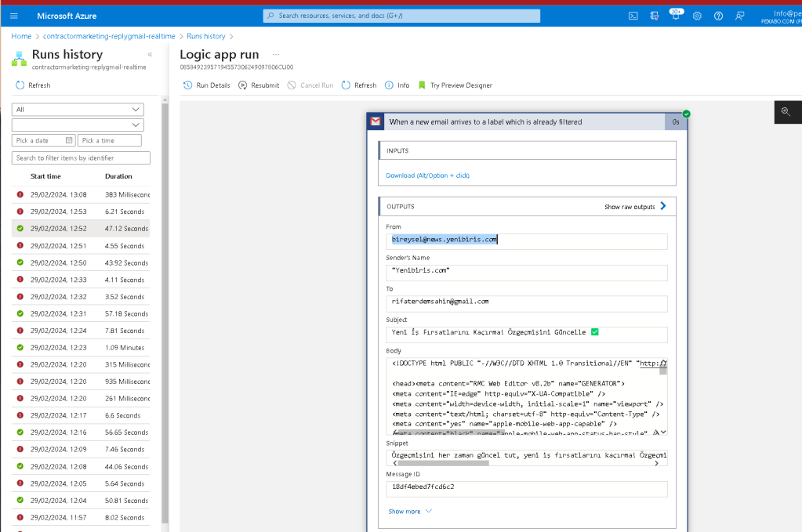The width and height of the screenshot is (802, 532).
Task: Click Cancel Run in the toolbar
Action: pos(310,85)
